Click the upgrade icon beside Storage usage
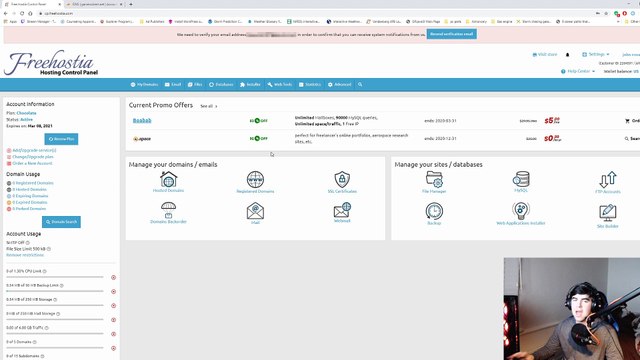The image size is (640, 360). click(x=113, y=306)
